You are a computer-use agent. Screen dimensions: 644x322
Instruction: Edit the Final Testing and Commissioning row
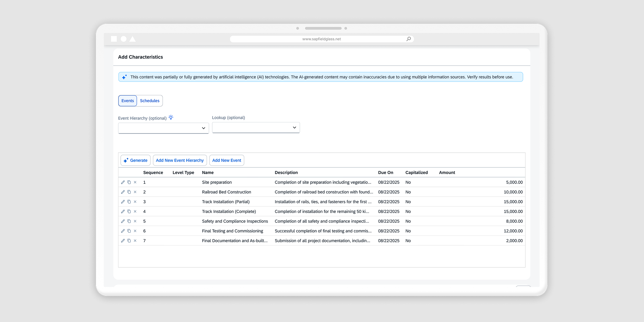click(x=123, y=231)
